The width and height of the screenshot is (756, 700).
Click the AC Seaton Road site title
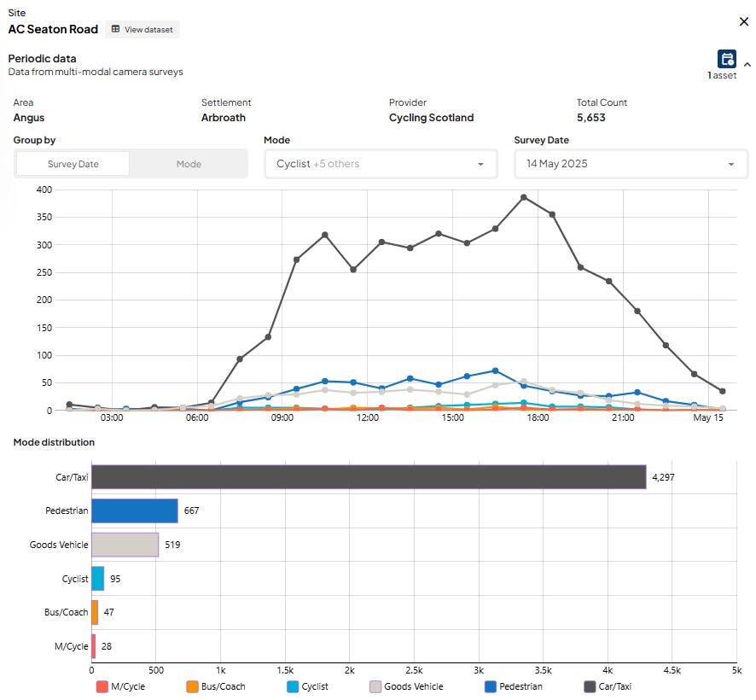click(53, 29)
